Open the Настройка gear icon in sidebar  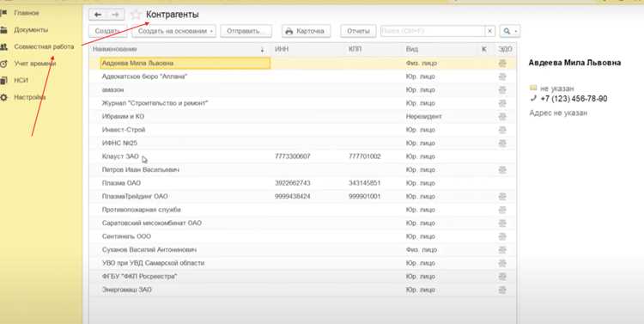[x=3, y=97]
